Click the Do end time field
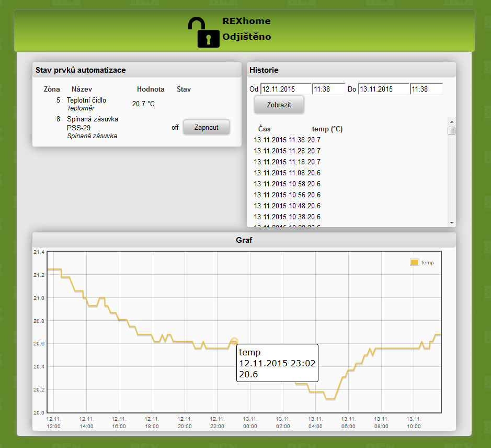This screenshot has width=491, height=448. coord(426,89)
